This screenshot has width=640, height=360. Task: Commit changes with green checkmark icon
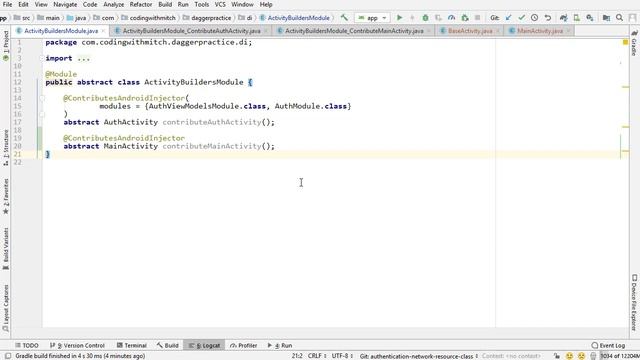click(521, 18)
